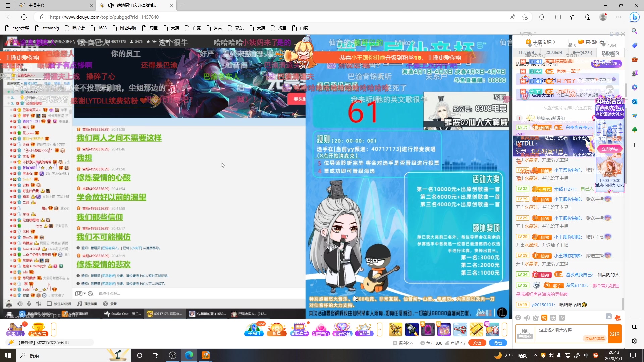Open the 任意门 activity icon
The image size is (644, 362).
(x=254, y=329)
